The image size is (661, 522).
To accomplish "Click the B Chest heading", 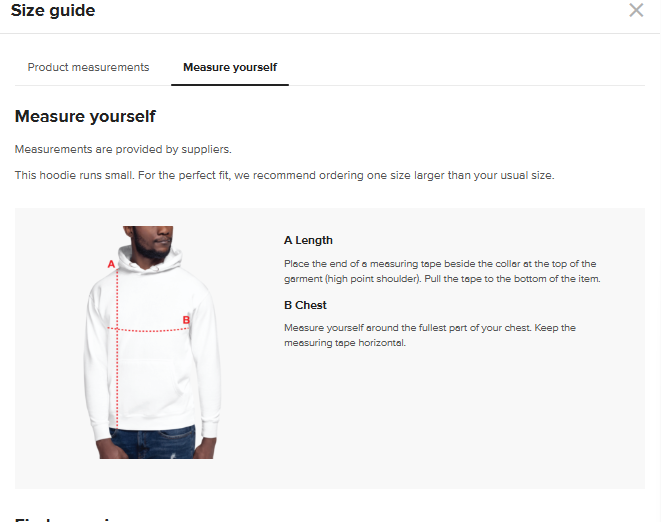I will click(x=305, y=305).
